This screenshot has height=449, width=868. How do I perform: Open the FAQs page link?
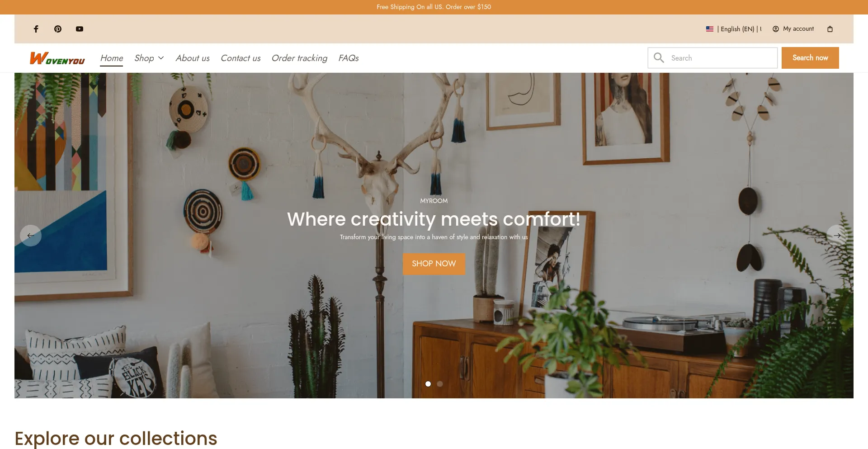349,58
